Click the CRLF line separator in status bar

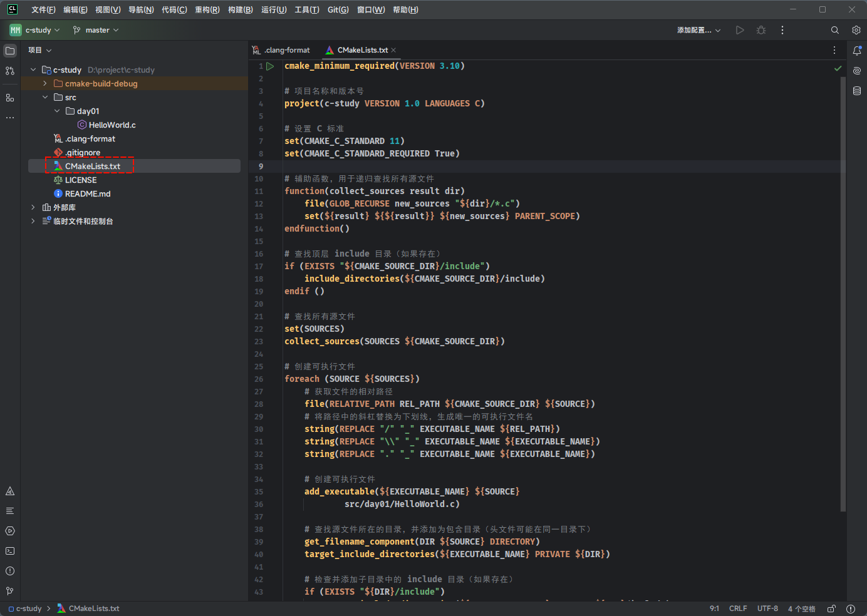pos(737,608)
